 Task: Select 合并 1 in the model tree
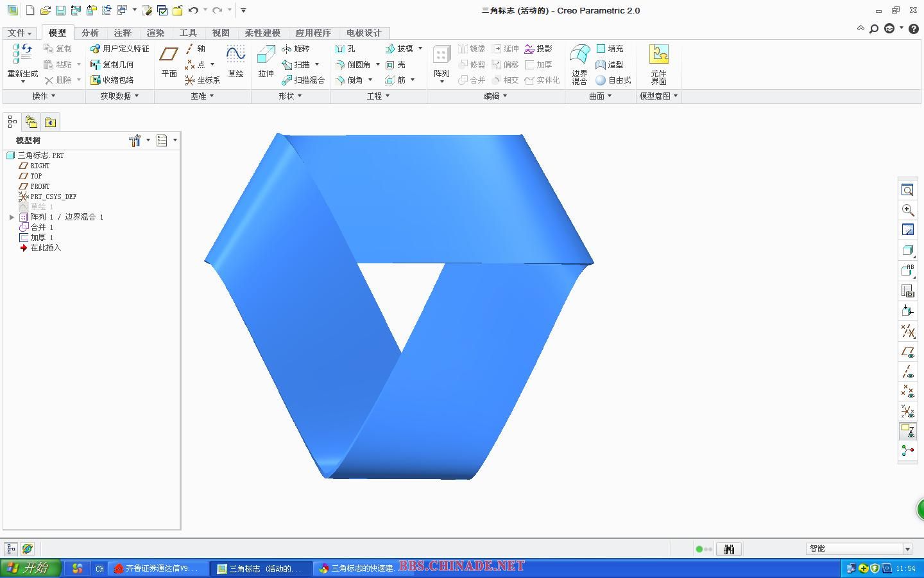pos(37,227)
